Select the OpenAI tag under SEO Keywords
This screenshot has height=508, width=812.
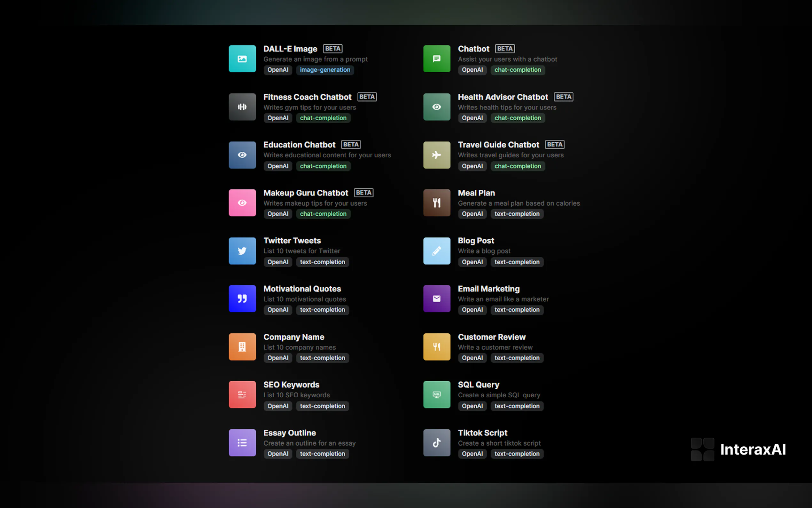click(x=277, y=406)
